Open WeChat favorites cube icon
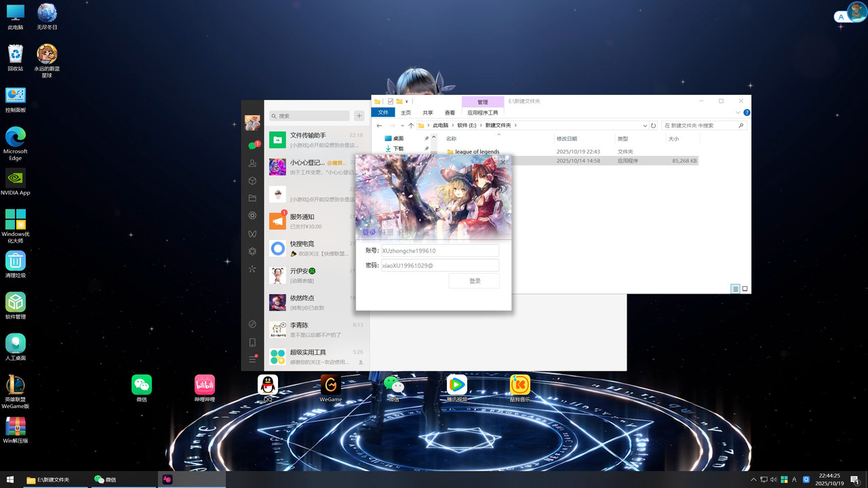The width and height of the screenshot is (868, 488). (x=252, y=181)
